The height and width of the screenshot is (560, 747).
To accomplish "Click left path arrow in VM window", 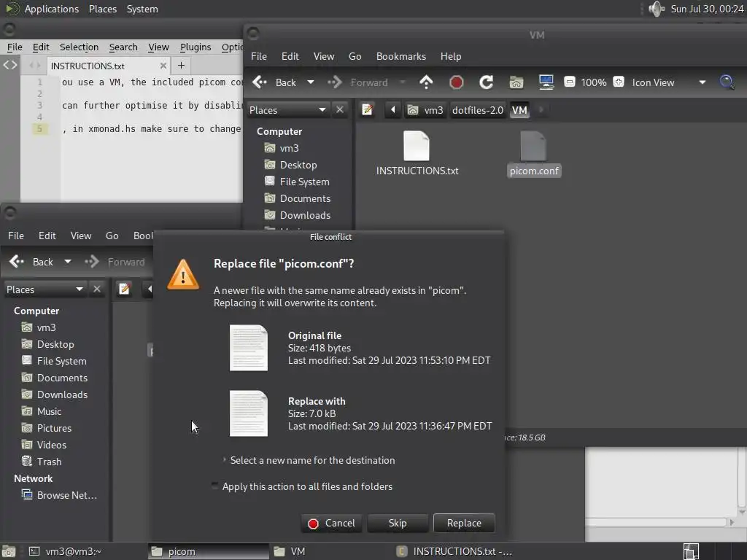I will click(x=393, y=110).
